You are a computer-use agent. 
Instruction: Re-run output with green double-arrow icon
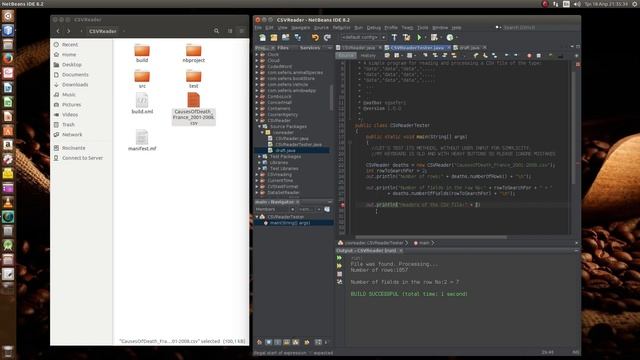pyautogui.click(x=339, y=258)
